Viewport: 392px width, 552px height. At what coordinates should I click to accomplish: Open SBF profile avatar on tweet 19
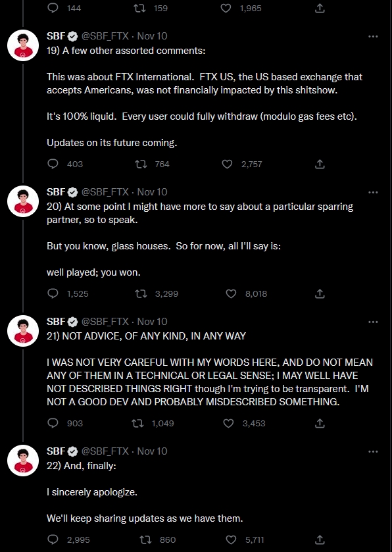[23, 45]
